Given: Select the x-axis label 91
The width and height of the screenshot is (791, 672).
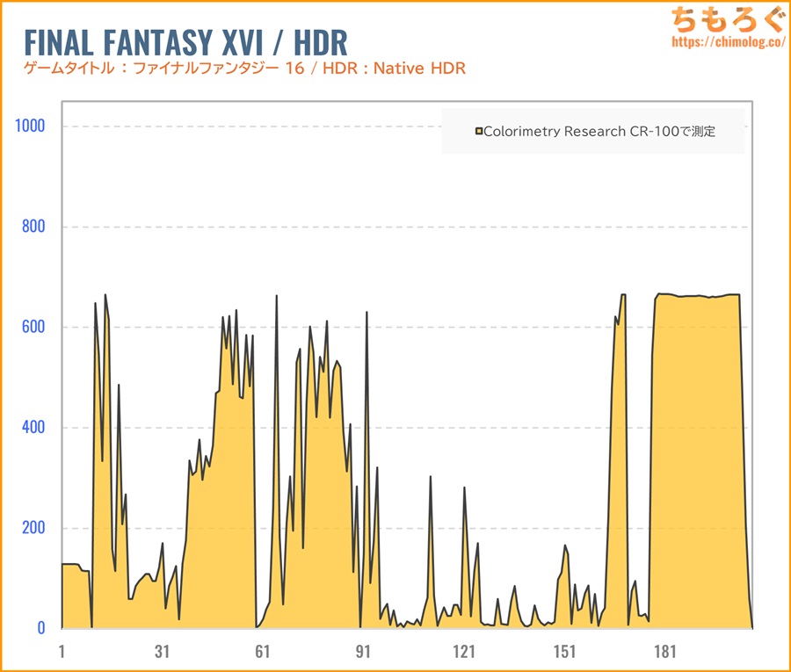Looking at the screenshot, I should tap(363, 652).
